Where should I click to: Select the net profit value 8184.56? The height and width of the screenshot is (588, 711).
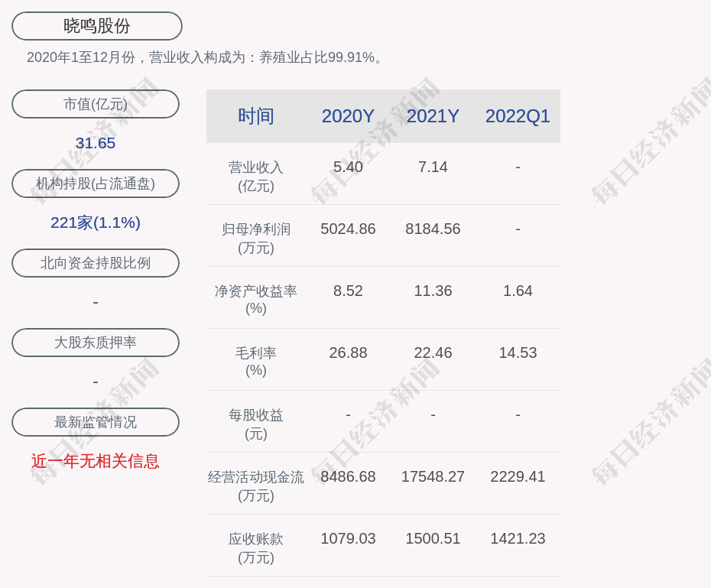click(433, 229)
